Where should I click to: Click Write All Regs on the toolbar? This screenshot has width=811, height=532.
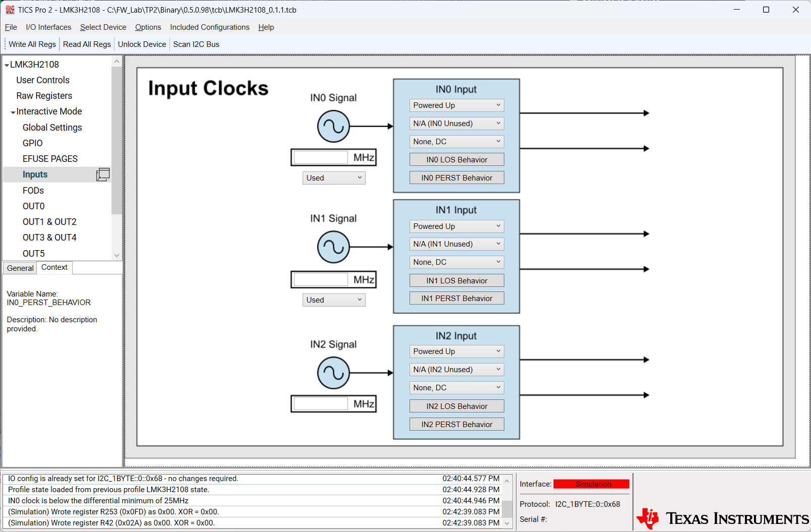click(x=31, y=44)
